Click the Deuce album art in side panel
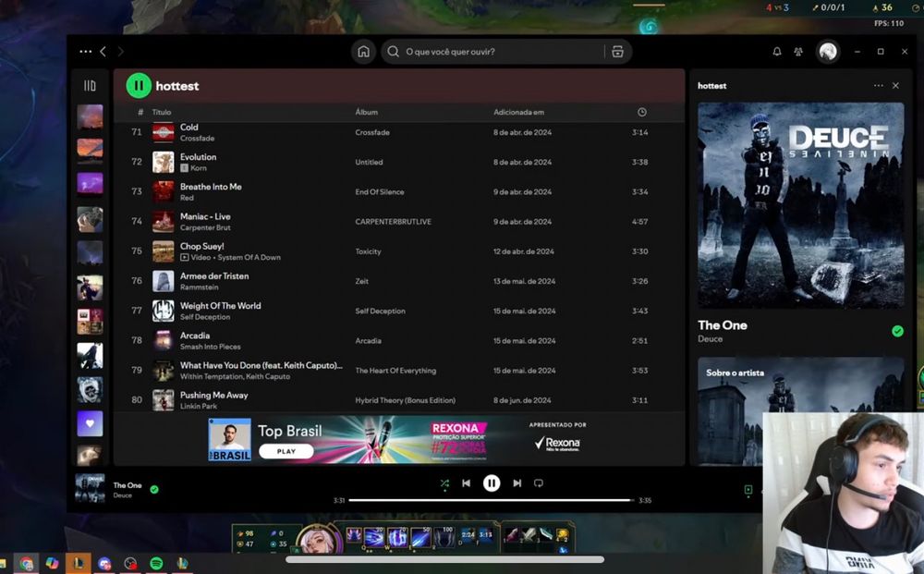The image size is (924, 574). tap(801, 206)
